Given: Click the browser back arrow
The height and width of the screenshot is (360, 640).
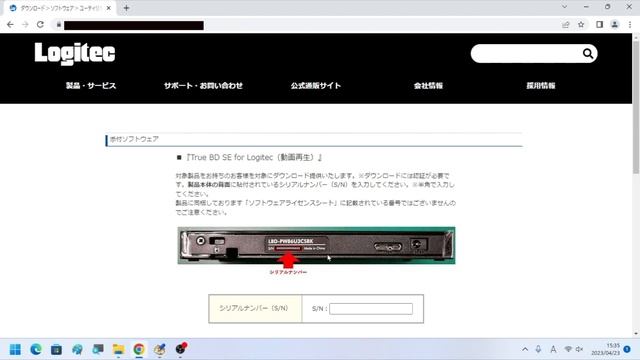Looking at the screenshot, I should coord(10,24).
